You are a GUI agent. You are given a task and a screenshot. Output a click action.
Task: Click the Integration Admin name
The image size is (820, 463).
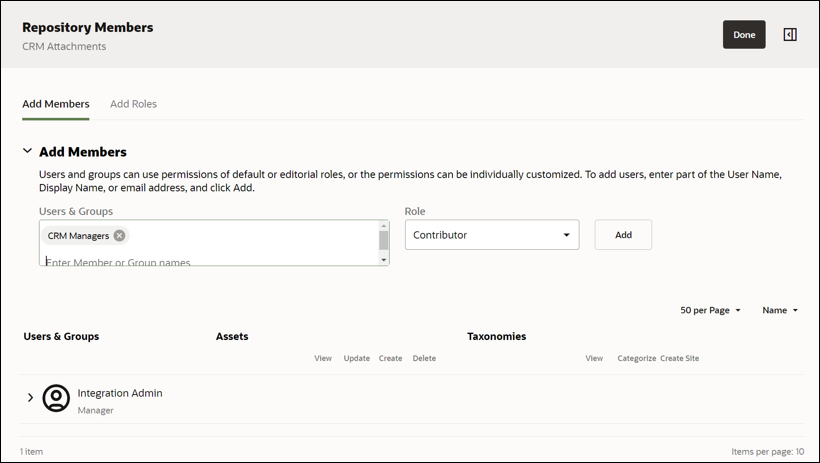pyautogui.click(x=120, y=393)
